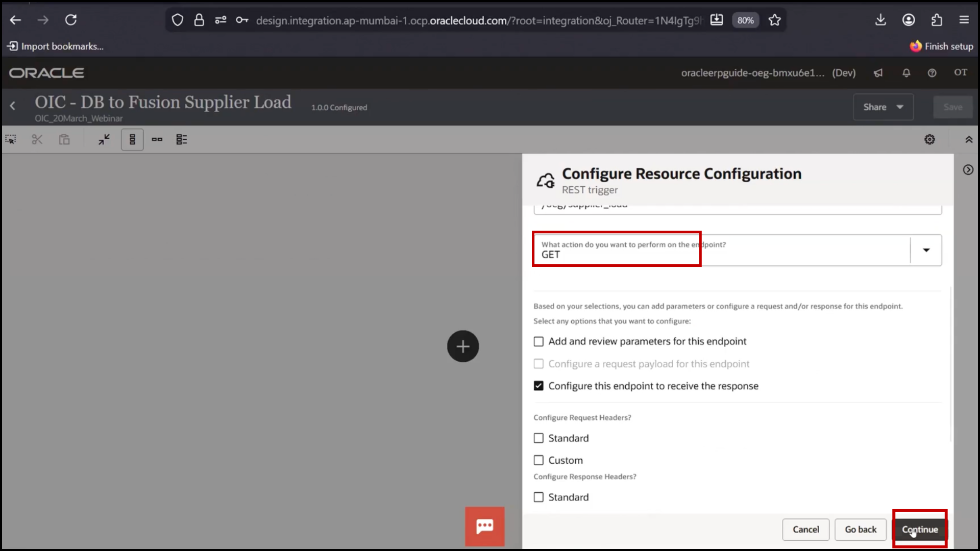Open announcements megaphone icon

[878, 73]
